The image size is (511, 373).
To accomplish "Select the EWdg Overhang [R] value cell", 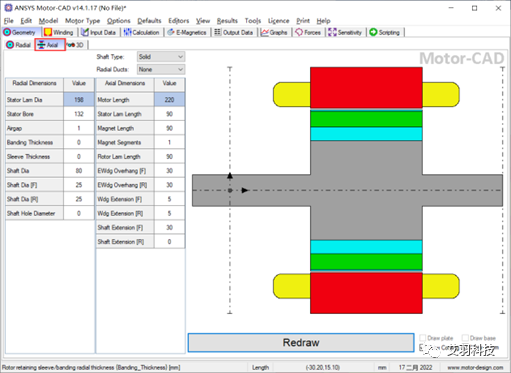I will (169, 185).
